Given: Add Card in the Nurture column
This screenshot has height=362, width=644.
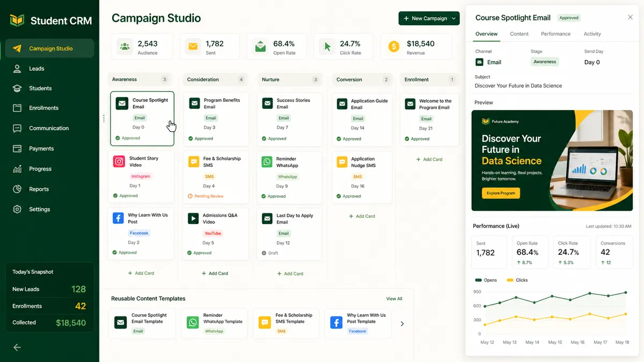Looking at the screenshot, I should [x=290, y=274].
